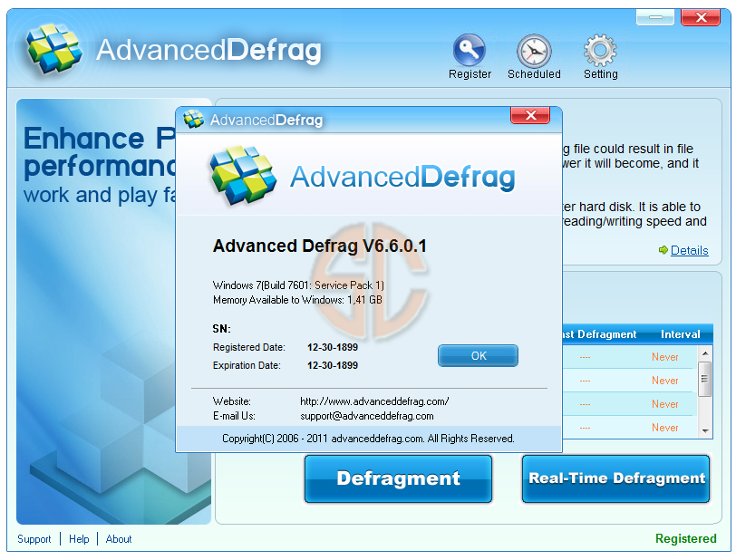Minimize the main AdvancedDefrag window

click(655, 17)
